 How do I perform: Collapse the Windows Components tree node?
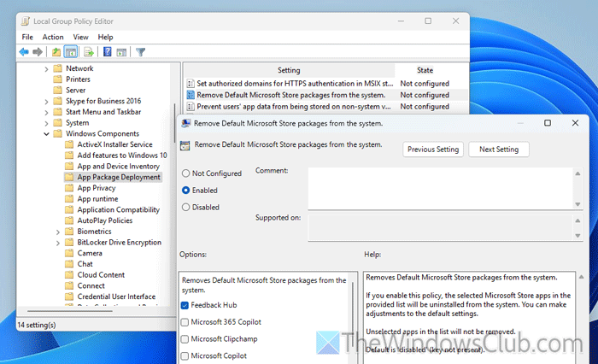[46, 134]
